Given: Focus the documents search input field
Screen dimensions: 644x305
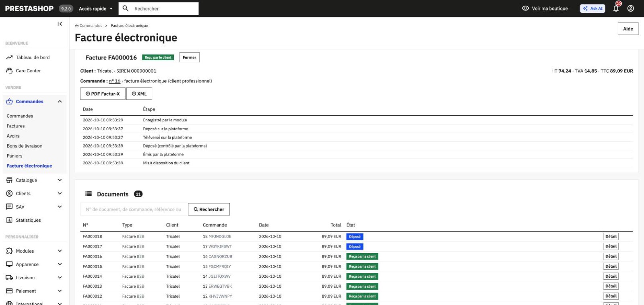Looking at the screenshot, I should point(134,209).
